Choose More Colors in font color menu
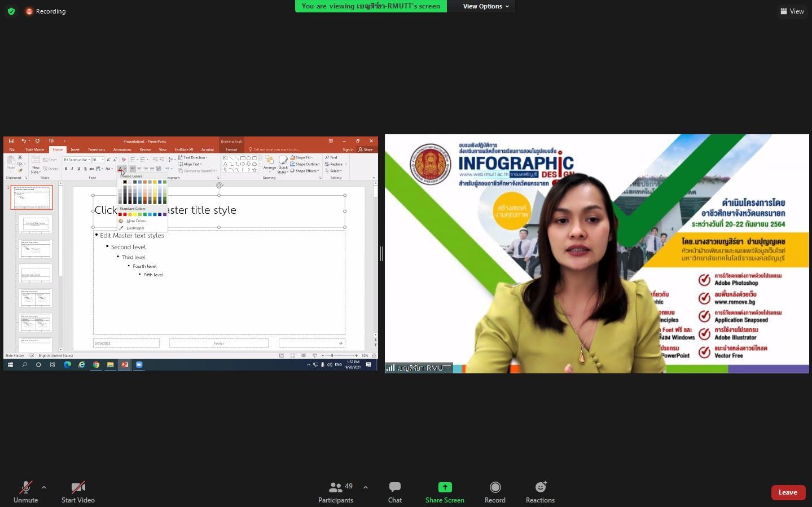Viewport: 812px width, 507px height. tap(137, 221)
